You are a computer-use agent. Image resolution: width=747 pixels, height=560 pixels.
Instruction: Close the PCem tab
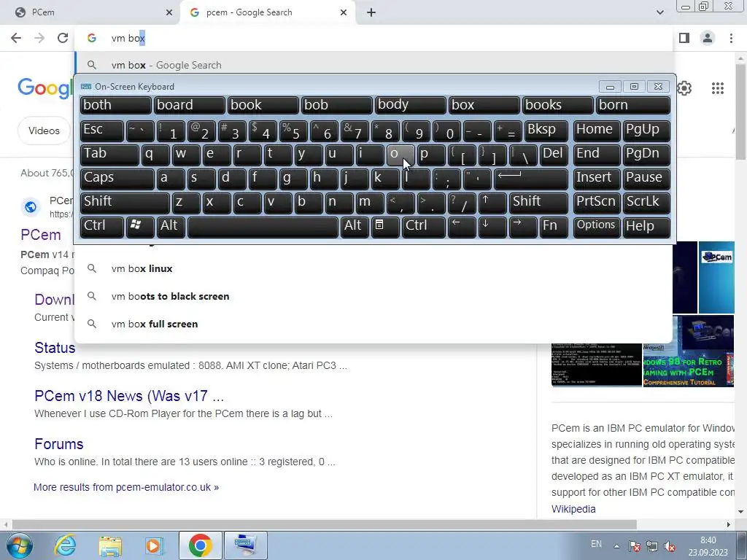[169, 13]
